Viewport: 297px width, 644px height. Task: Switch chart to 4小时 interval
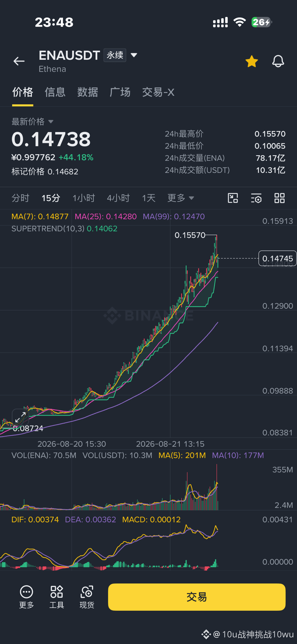pos(118,198)
